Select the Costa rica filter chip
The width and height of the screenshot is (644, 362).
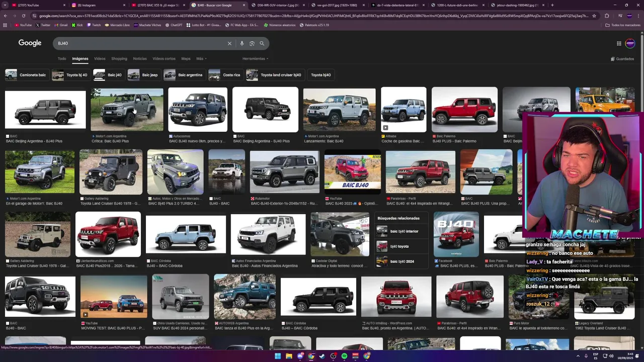(225, 75)
